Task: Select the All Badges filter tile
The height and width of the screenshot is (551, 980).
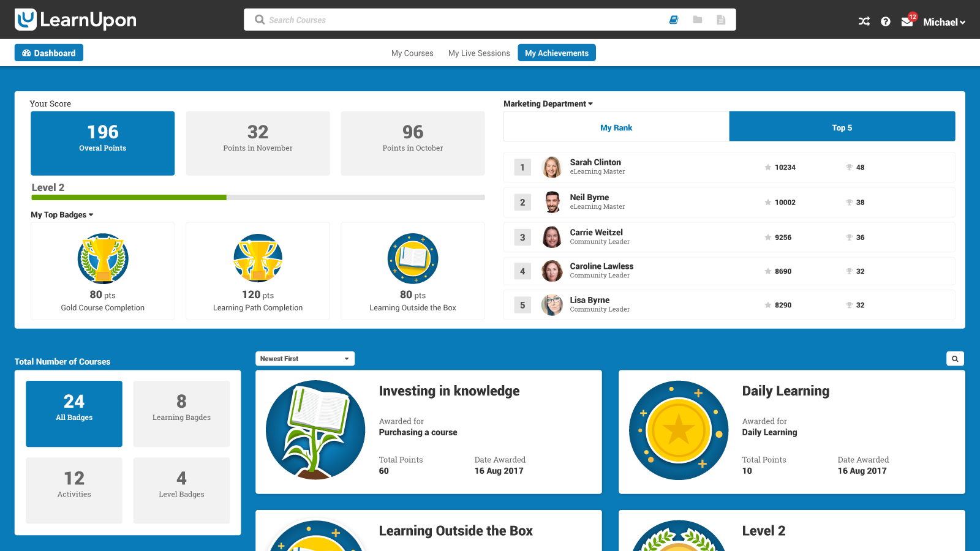Action: (73, 413)
